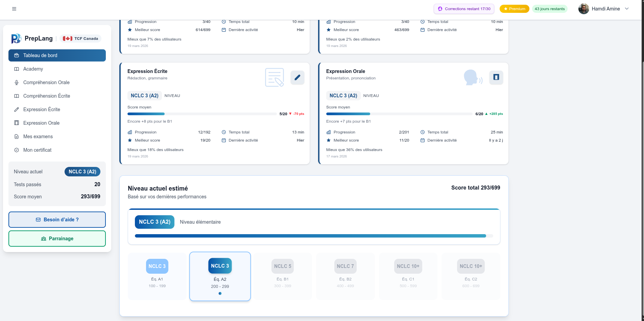
Task: Click the book icon in Expression Orale card
Action: click(x=496, y=77)
